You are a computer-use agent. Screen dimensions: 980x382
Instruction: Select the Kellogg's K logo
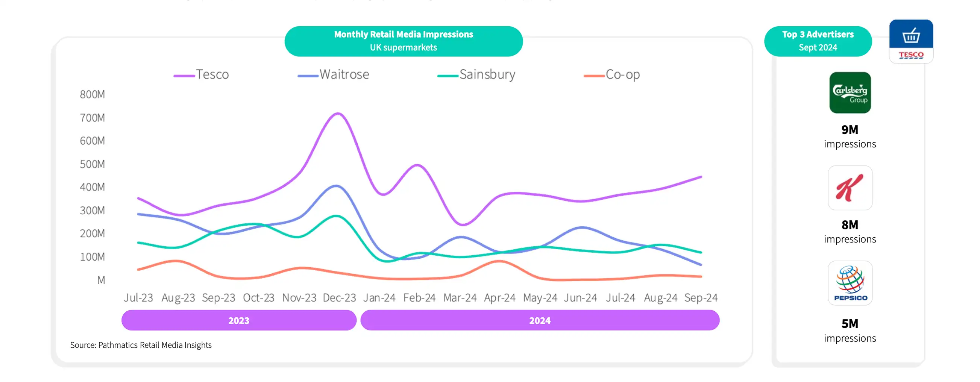(850, 188)
